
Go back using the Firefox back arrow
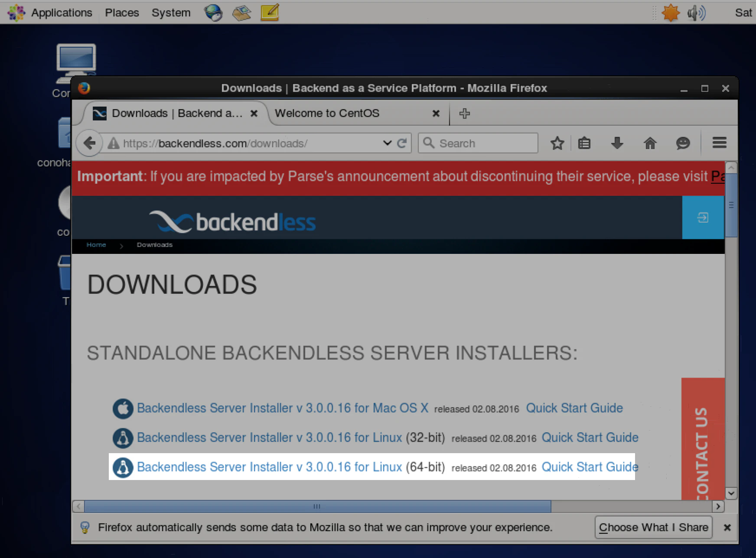[90, 143]
